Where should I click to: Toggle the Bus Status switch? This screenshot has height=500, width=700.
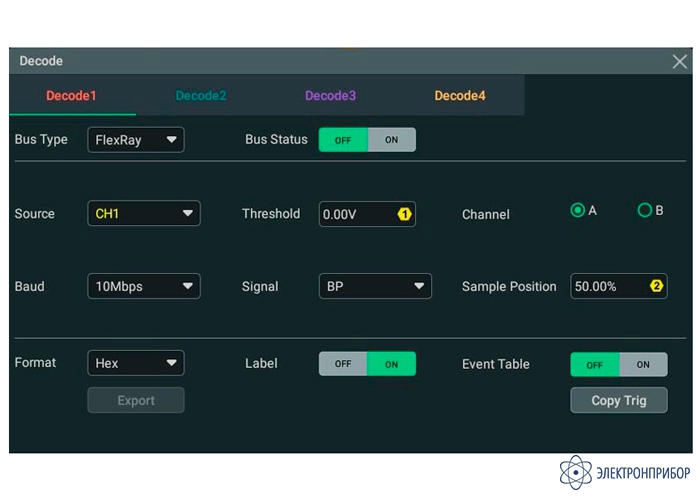point(367,140)
